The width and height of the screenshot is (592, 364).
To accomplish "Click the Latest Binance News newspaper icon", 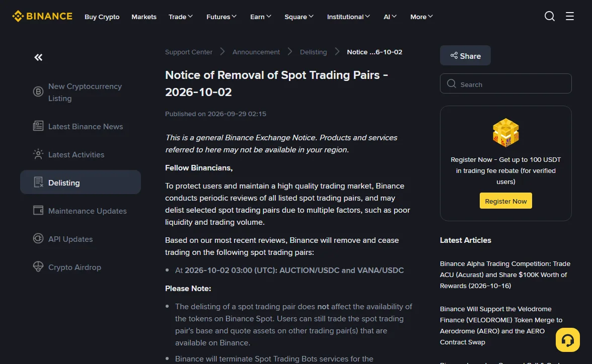I will pos(38,126).
